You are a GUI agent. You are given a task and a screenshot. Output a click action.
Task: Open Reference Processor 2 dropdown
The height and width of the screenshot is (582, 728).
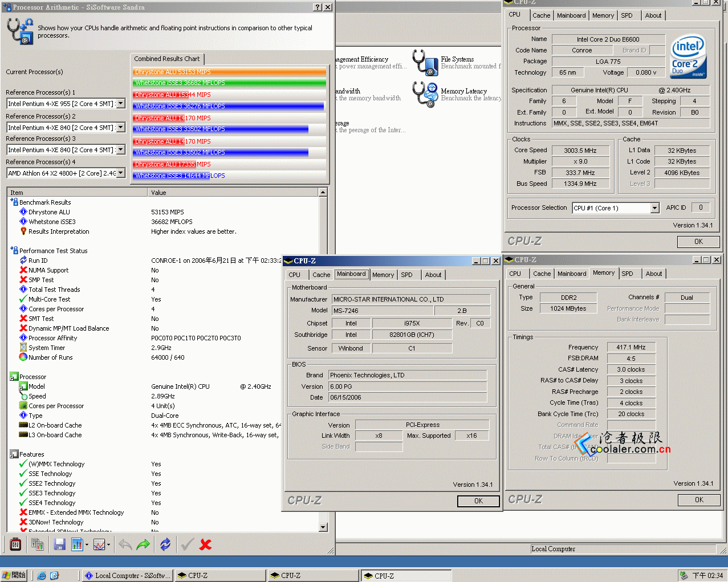point(121,128)
